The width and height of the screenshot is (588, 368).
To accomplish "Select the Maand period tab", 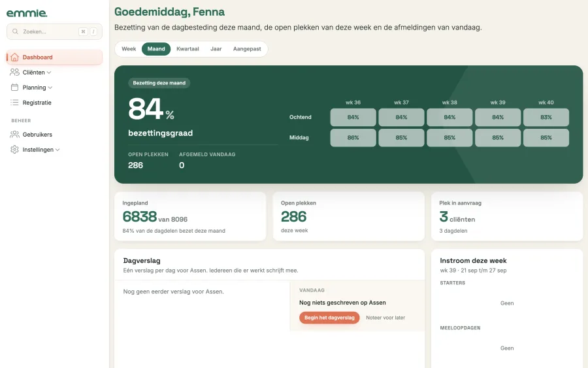I will pos(156,49).
